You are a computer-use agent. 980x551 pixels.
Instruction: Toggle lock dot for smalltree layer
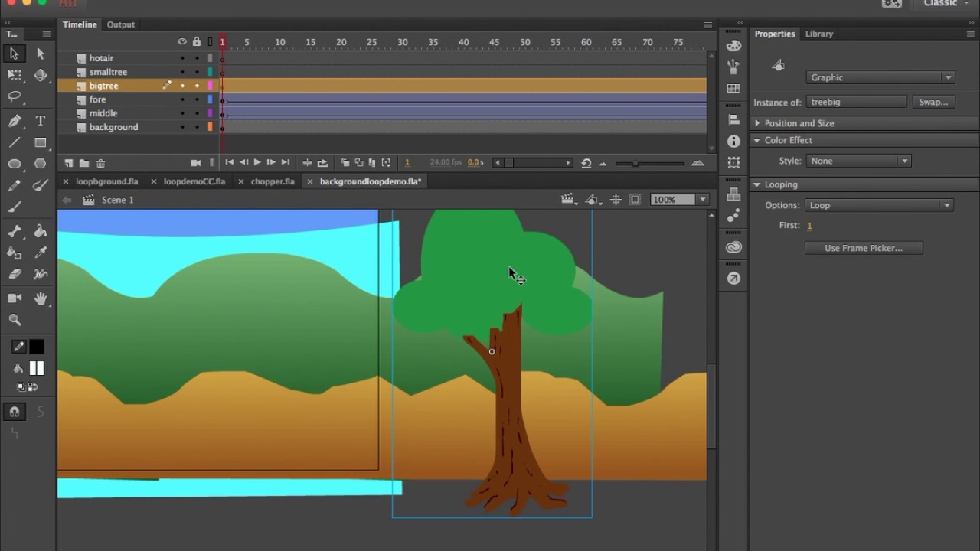pos(197,72)
